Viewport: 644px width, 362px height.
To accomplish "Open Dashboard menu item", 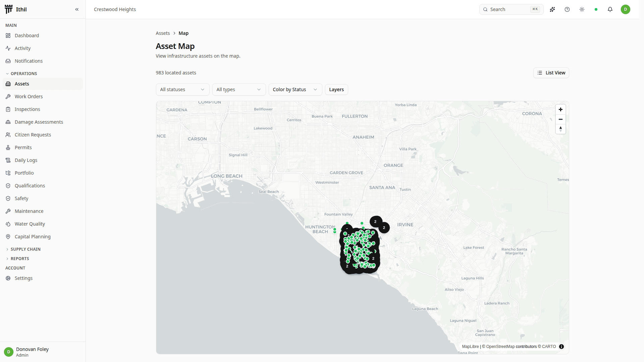I will point(43,36).
